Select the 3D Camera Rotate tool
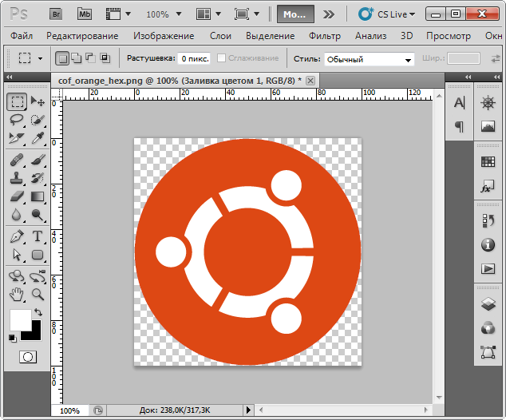Viewport: 506px width, 420px height. (x=38, y=276)
